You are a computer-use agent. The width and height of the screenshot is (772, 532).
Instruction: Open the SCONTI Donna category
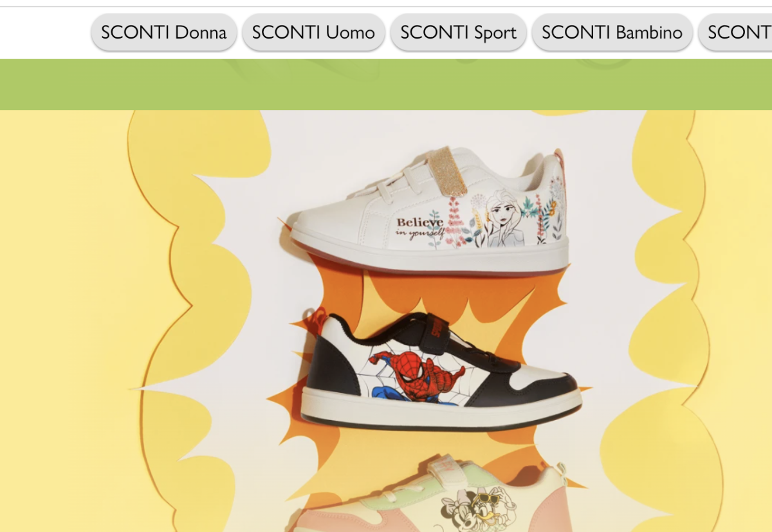[x=163, y=32]
